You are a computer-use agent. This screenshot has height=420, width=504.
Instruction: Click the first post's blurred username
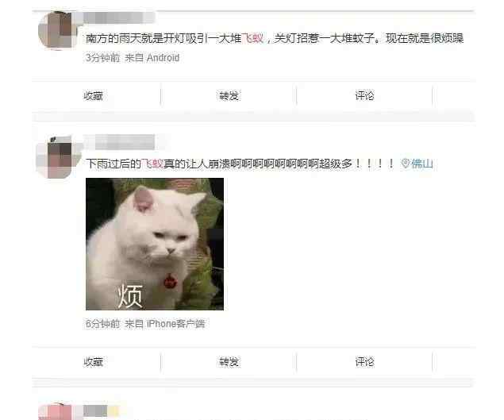point(119,17)
